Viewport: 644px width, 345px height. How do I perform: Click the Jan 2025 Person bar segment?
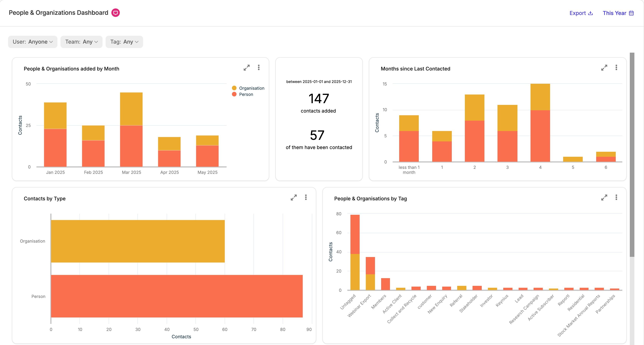(x=55, y=148)
